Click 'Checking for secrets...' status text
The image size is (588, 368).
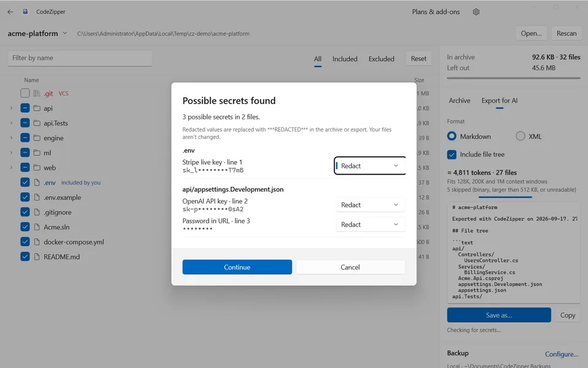click(473, 330)
